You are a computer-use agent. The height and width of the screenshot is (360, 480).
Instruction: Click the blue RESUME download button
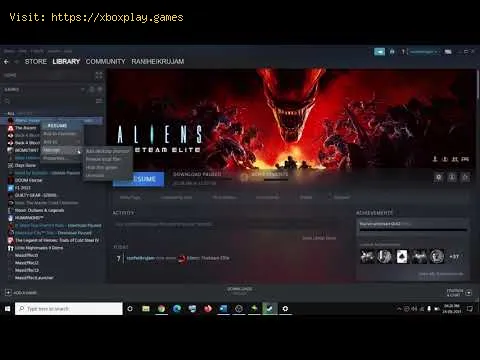[138, 179]
